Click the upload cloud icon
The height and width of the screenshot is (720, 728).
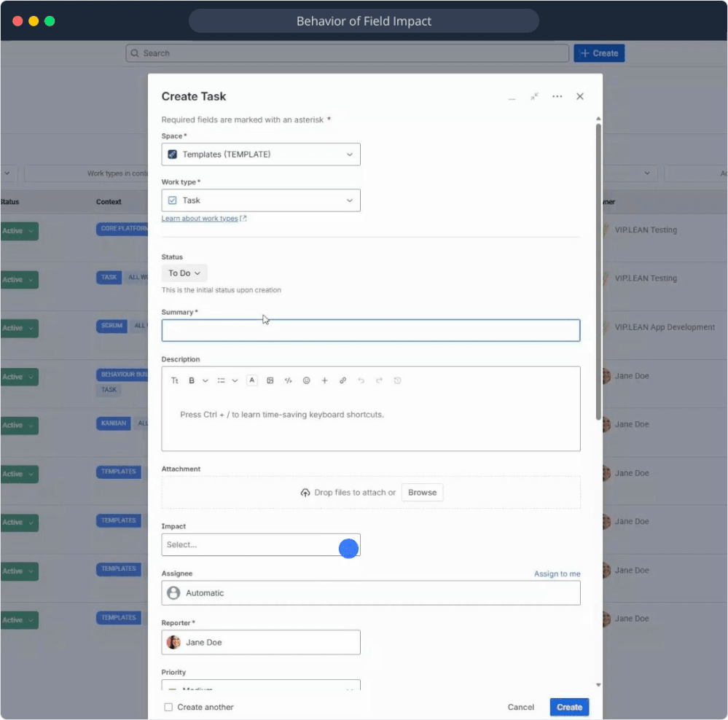305,493
